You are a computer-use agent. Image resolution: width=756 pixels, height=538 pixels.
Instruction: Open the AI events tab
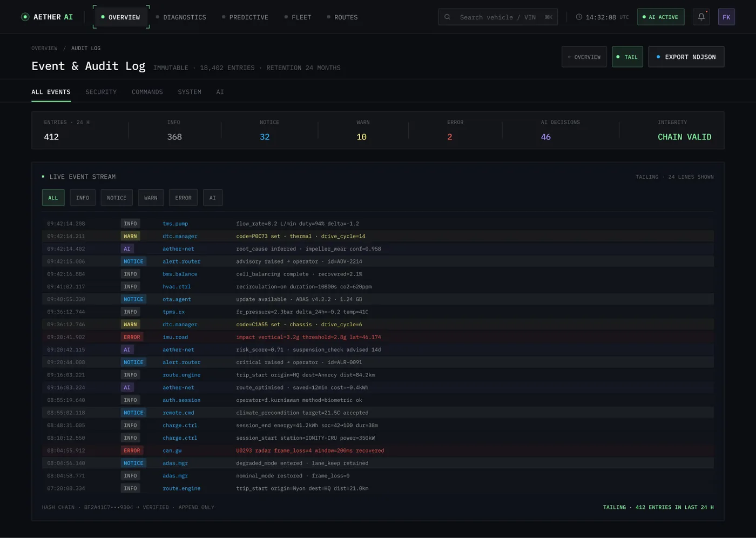pos(220,92)
